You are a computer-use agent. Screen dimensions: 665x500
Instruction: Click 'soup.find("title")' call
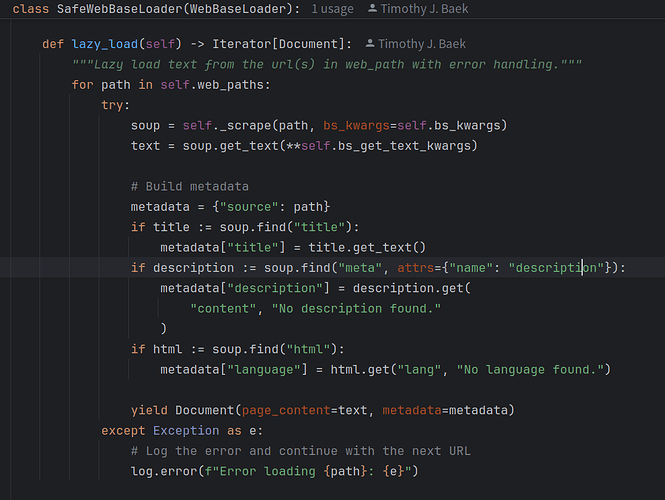(x=285, y=227)
